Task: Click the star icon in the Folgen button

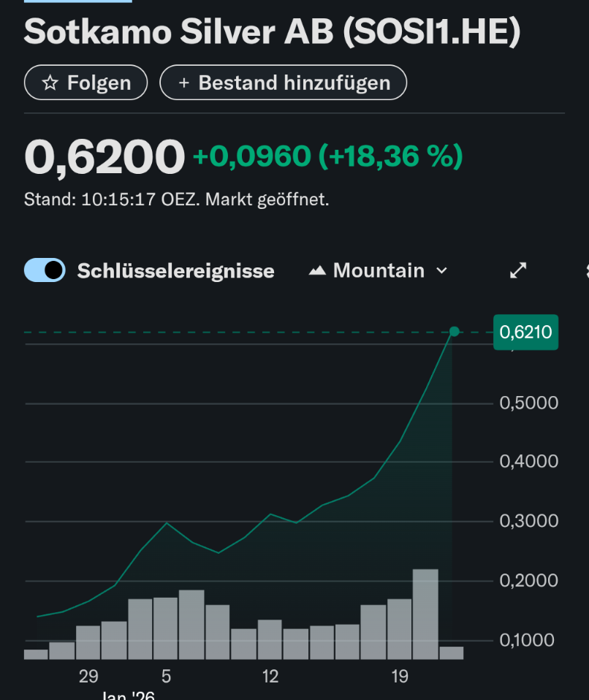Action: pyautogui.click(x=50, y=83)
